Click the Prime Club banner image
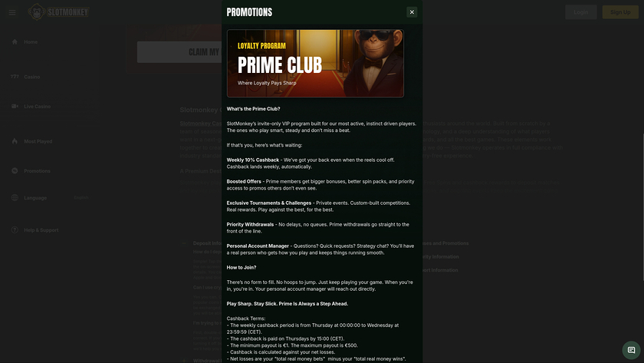Image resolution: width=644 pixels, height=363 pixels. tap(315, 63)
